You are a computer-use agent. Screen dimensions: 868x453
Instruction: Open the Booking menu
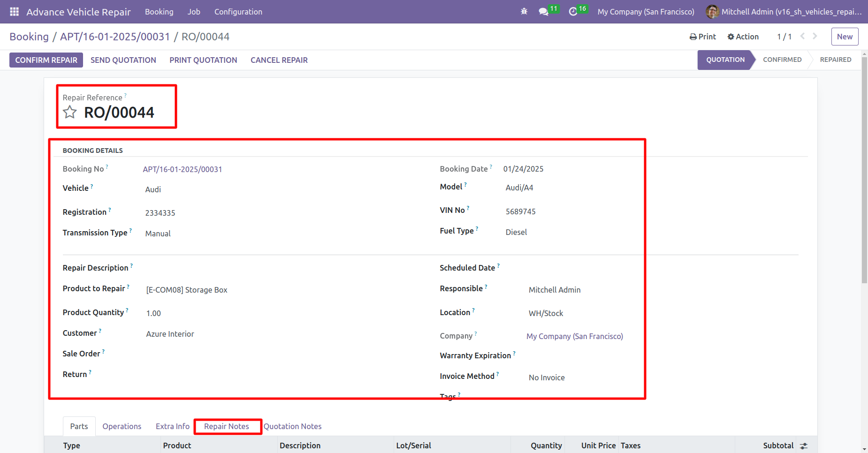[159, 12]
